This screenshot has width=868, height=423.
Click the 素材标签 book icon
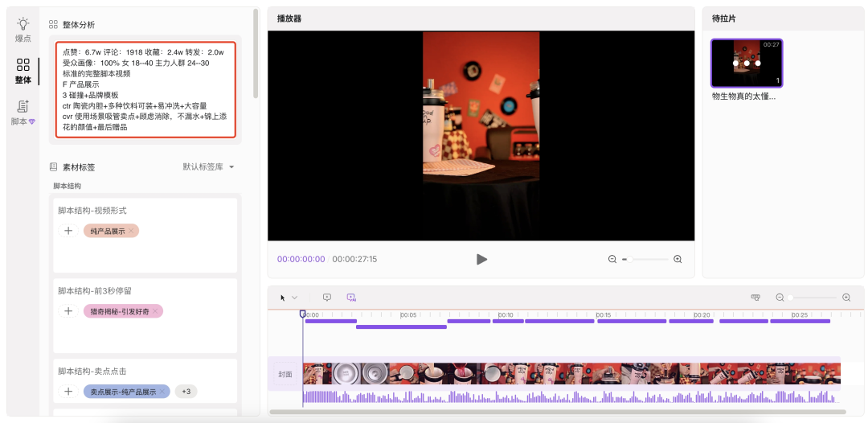pos(53,166)
